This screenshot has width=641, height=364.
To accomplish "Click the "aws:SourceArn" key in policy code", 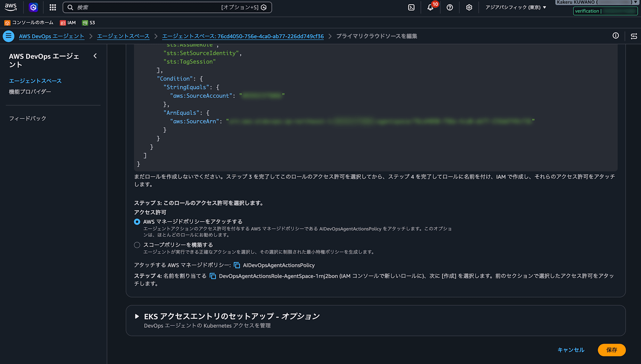I will tap(195, 121).
